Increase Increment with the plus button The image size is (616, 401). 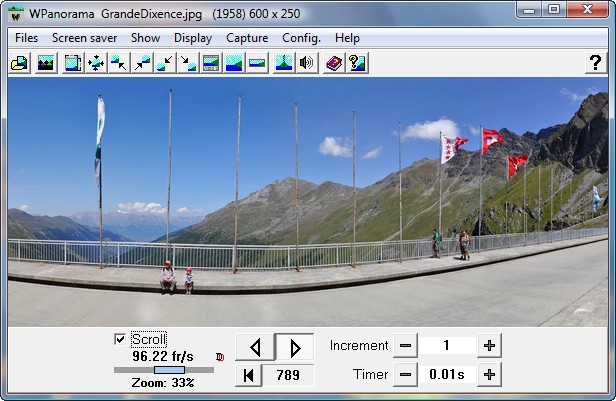[x=489, y=346]
